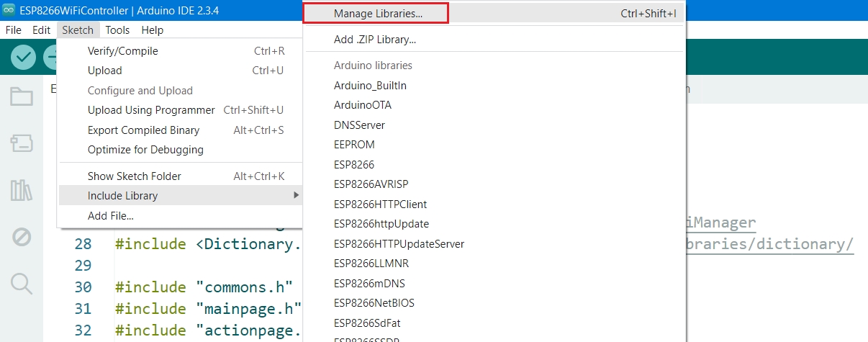This screenshot has width=868, height=342.
Task: Follow the libraries/dictionary link in code
Action: pyautogui.click(x=767, y=244)
